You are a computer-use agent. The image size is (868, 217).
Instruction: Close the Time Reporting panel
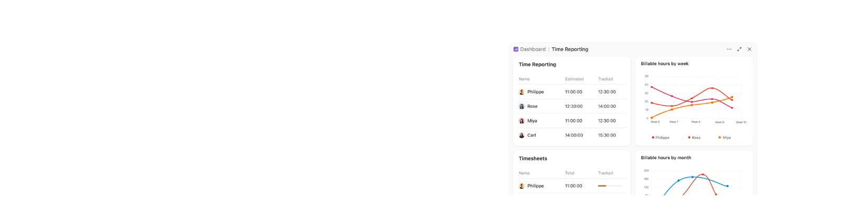[x=750, y=49]
